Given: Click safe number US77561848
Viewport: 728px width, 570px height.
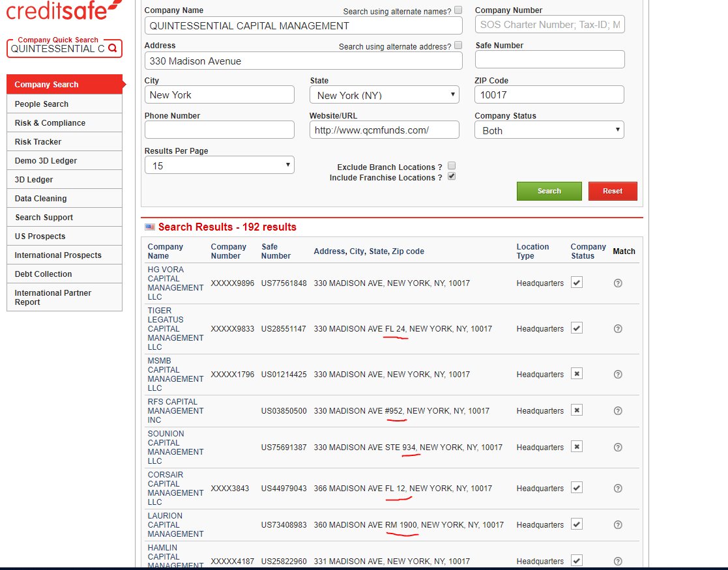Looking at the screenshot, I should coord(284,283).
